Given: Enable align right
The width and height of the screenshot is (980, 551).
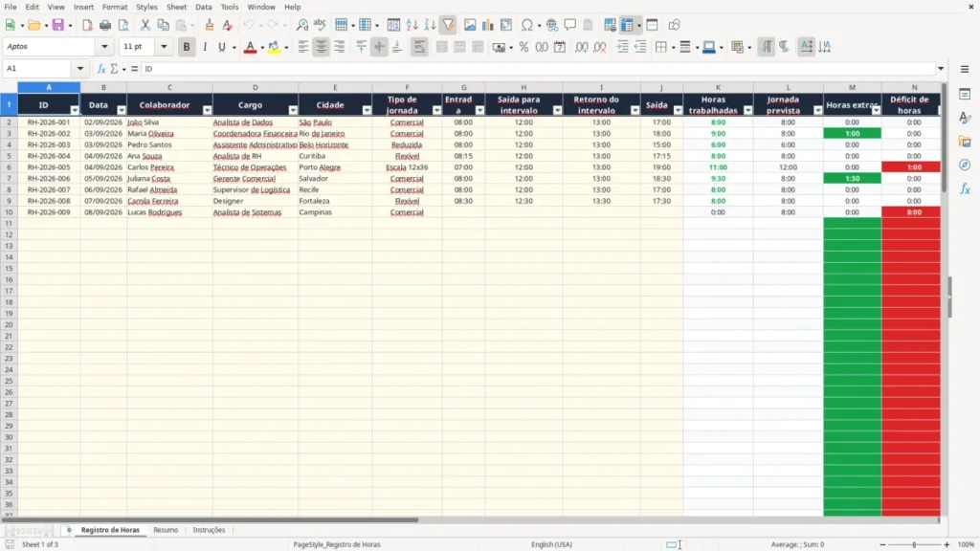Looking at the screenshot, I should (340, 47).
